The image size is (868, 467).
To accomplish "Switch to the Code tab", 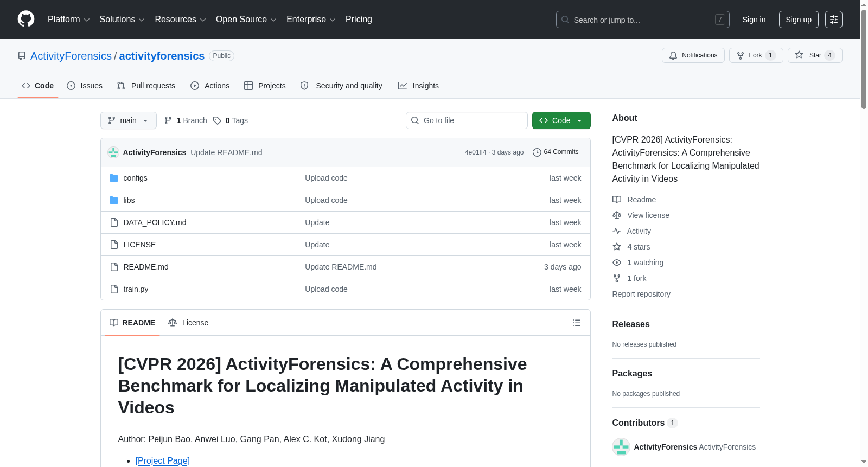I will pyautogui.click(x=38, y=86).
